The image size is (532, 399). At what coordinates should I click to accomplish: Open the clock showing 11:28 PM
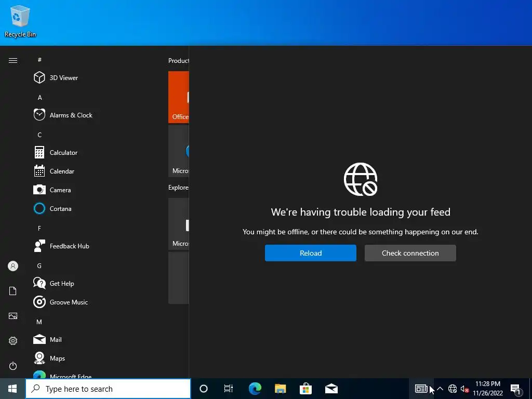pyautogui.click(x=488, y=389)
